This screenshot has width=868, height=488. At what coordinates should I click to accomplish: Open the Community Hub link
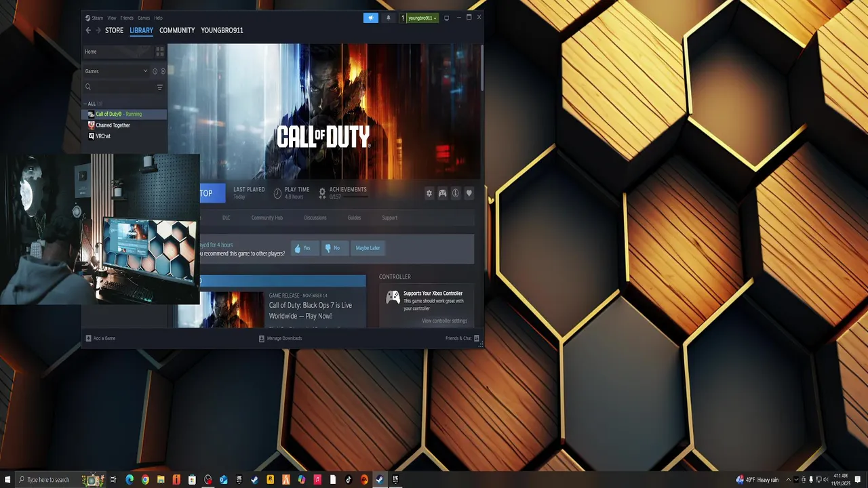click(x=267, y=218)
